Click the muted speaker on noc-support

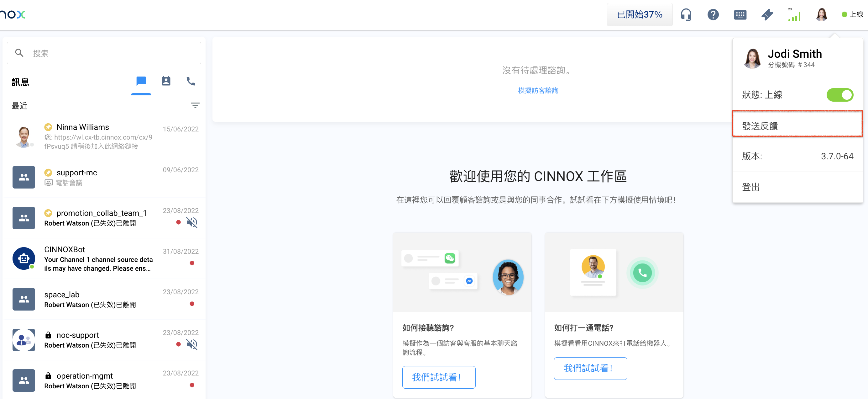(192, 344)
